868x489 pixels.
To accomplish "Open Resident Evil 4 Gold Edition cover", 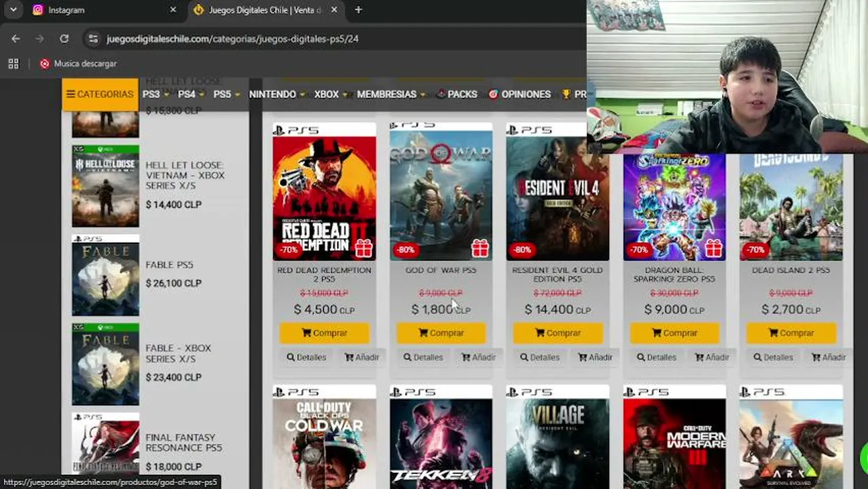I will coord(558,192).
